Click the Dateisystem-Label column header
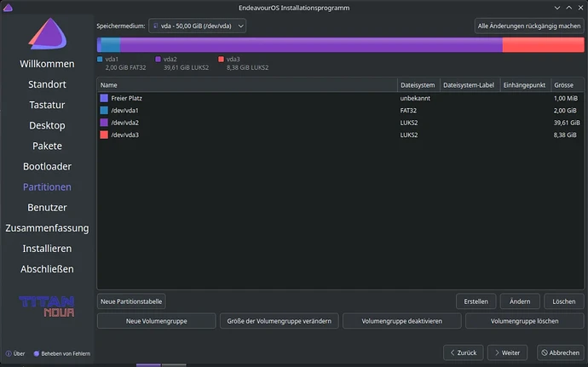This screenshot has width=588, height=367. [470, 85]
